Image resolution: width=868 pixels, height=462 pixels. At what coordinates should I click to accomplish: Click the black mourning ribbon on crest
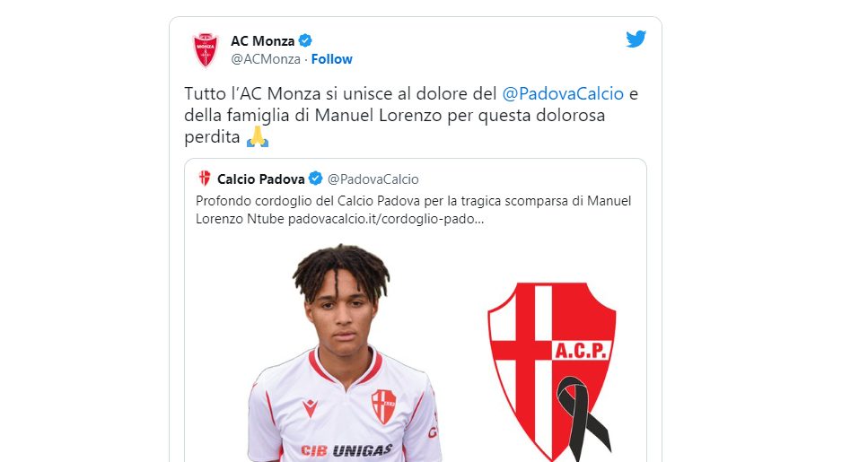click(583, 418)
